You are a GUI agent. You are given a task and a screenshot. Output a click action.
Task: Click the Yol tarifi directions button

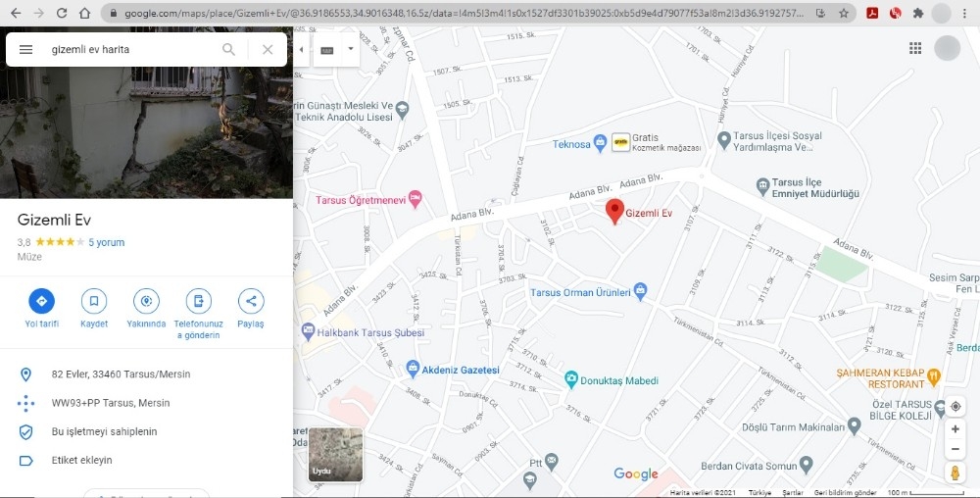[42, 301]
